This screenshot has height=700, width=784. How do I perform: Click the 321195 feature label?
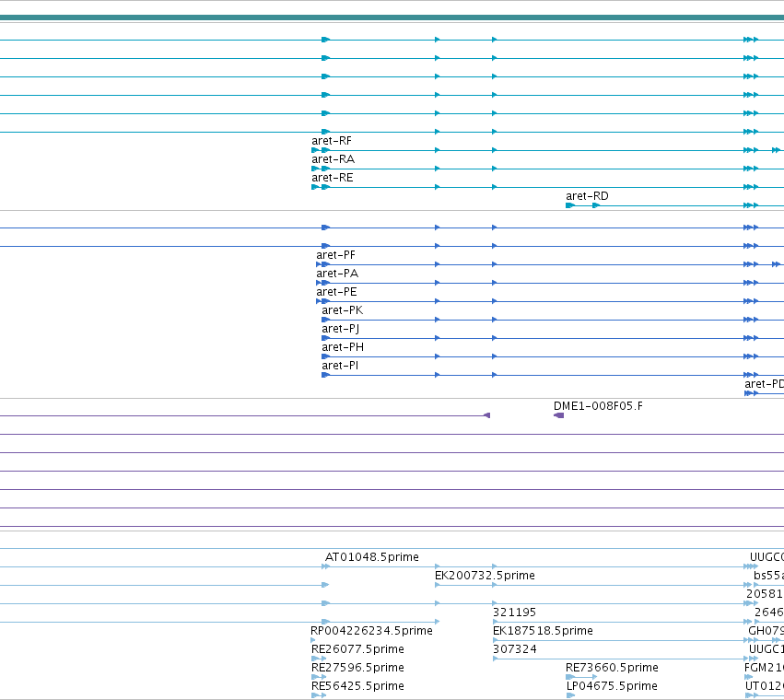point(514,613)
